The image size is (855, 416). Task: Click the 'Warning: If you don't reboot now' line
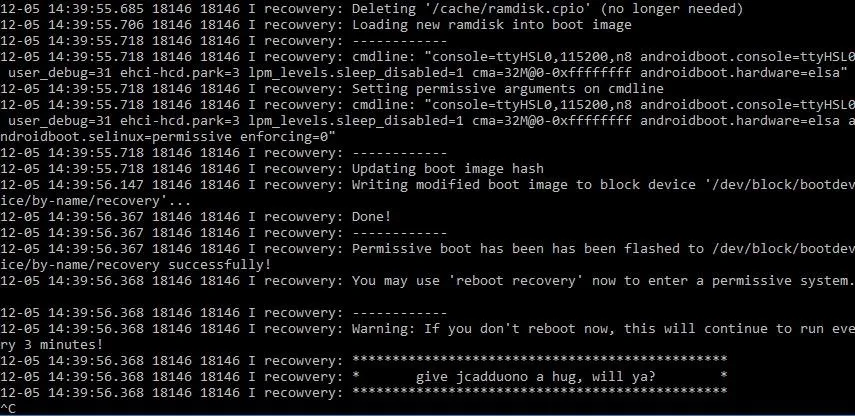[x=428, y=329]
